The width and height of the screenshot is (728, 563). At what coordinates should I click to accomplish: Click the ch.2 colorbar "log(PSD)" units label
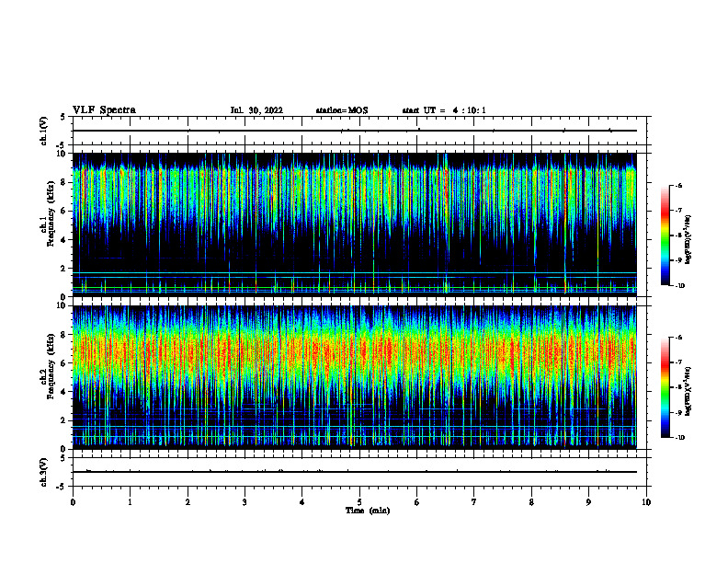(688, 392)
